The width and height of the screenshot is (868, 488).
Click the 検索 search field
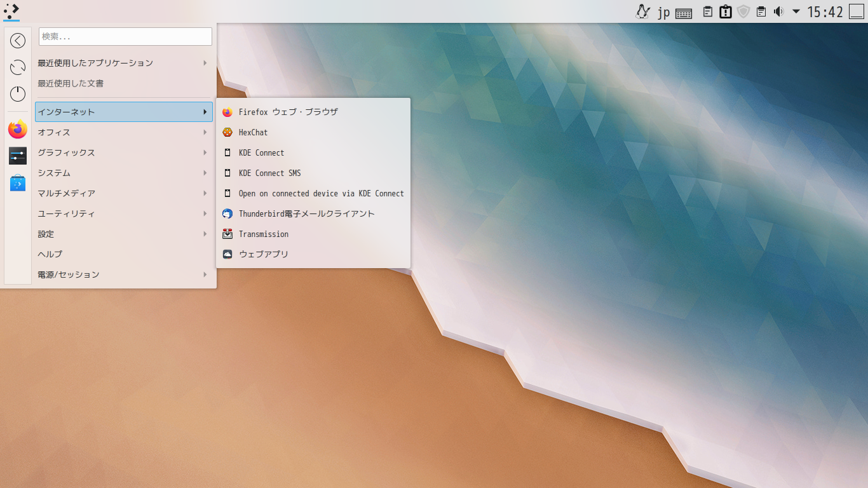[x=125, y=36]
